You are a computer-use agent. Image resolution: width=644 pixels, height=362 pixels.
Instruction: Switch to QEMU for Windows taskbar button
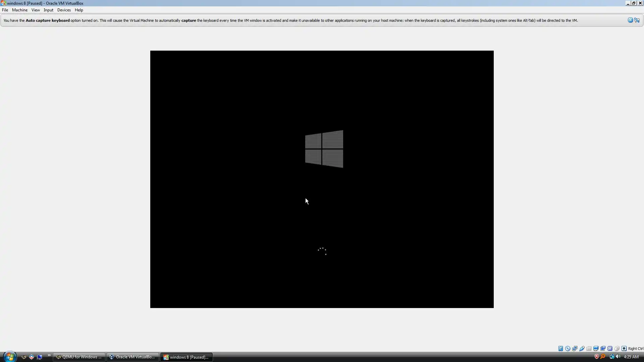point(79,357)
